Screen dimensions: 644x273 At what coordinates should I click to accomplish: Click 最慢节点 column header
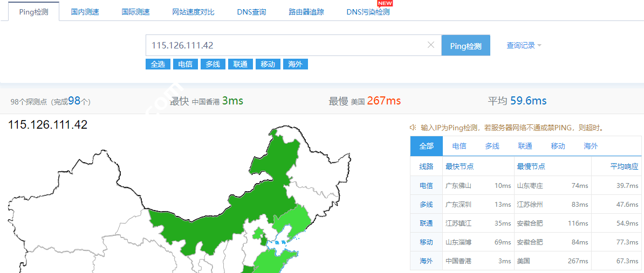(x=531, y=166)
